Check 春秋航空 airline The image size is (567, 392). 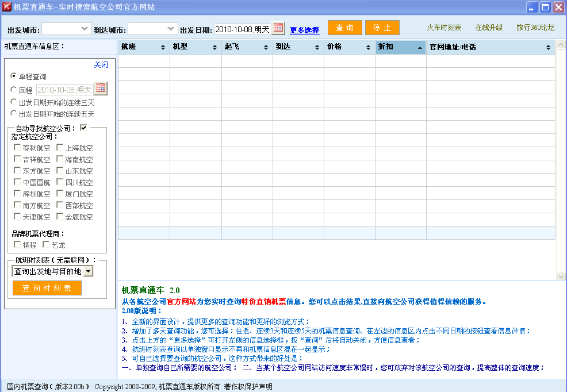coord(17,147)
